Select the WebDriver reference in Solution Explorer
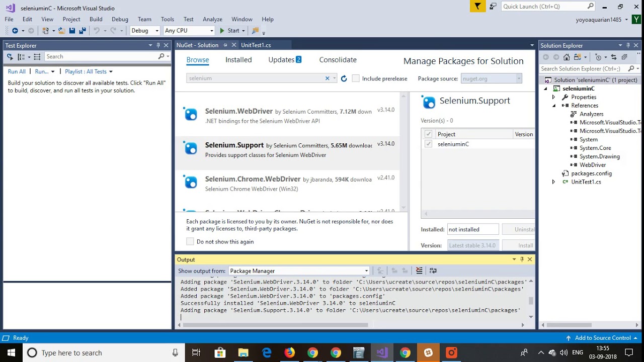This screenshot has height=362, width=644. [x=592, y=165]
